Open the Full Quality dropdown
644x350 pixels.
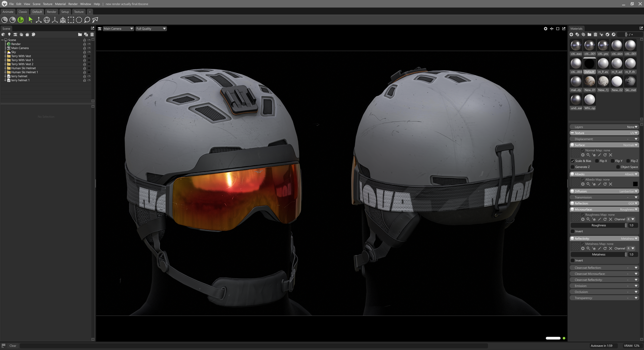tap(151, 29)
